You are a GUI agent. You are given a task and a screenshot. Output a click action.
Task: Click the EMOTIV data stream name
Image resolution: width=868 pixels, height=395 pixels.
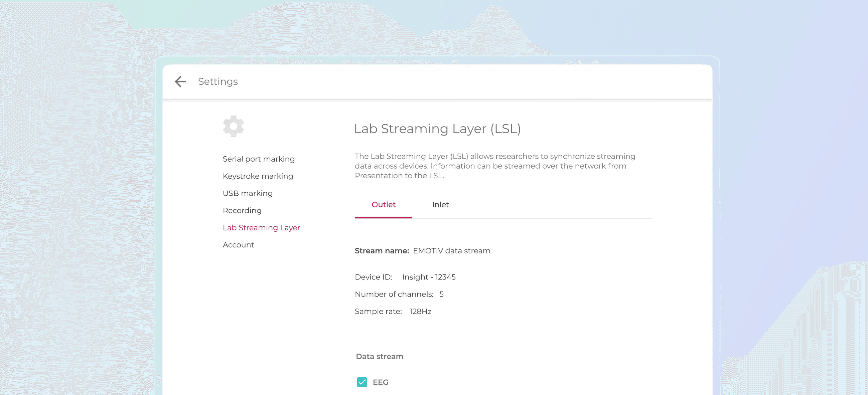[x=451, y=251]
